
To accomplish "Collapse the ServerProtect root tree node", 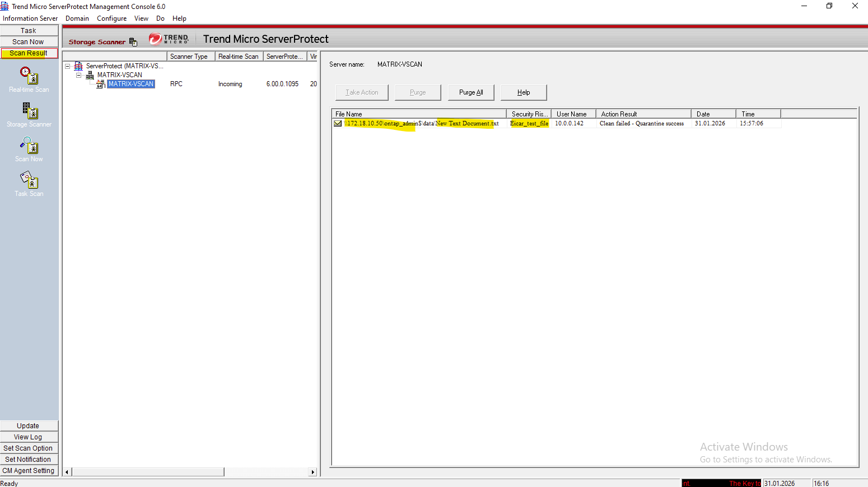I will [68, 66].
